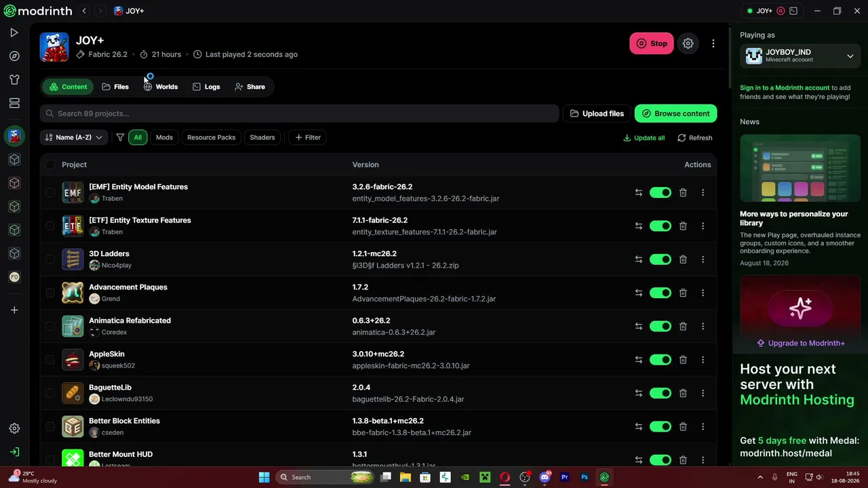This screenshot has height=488, width=868.
Task: Delete BaguetteLib with trash icon
Action: point(683,393)
